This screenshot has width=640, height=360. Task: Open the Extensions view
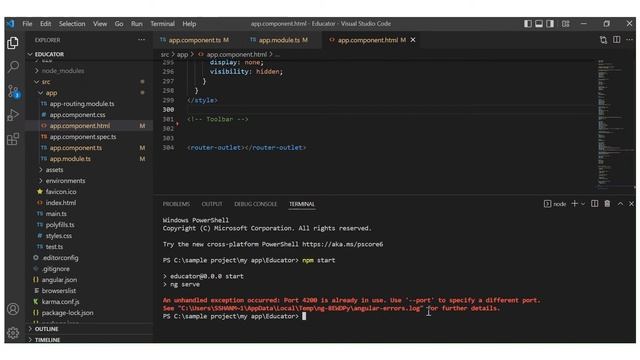(13, 139)
